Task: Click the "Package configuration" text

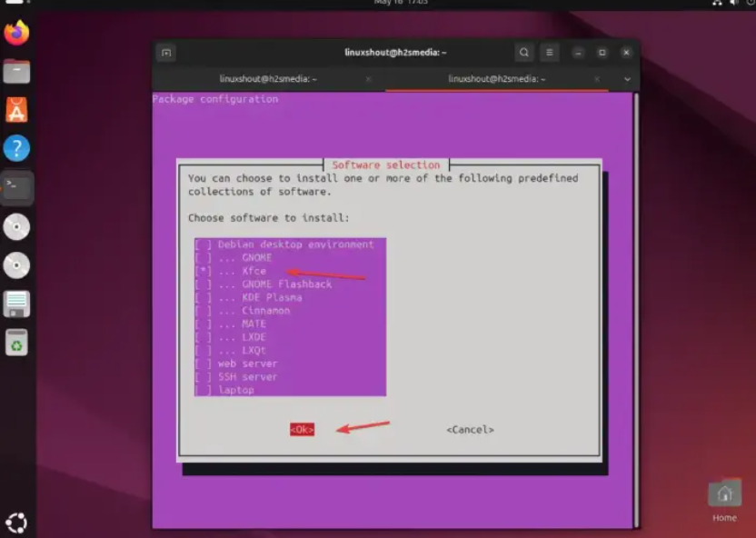Action: click(215, 99)
